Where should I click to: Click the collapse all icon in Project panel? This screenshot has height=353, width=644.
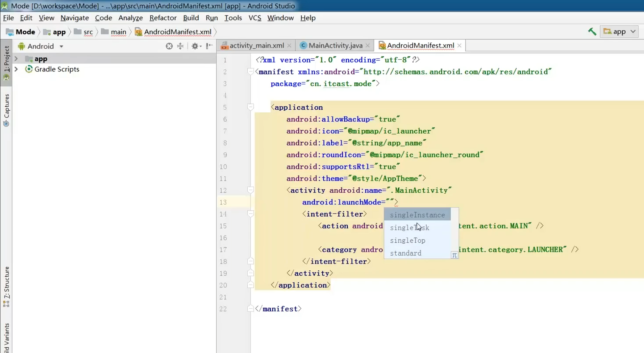pos(180,46)
